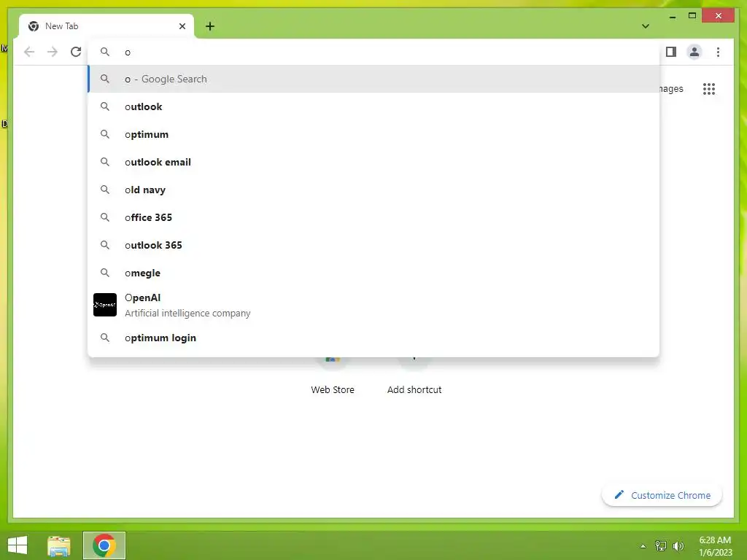Maximize the Chrome window
Screen dimensions: 747x560
coord(692,16)
